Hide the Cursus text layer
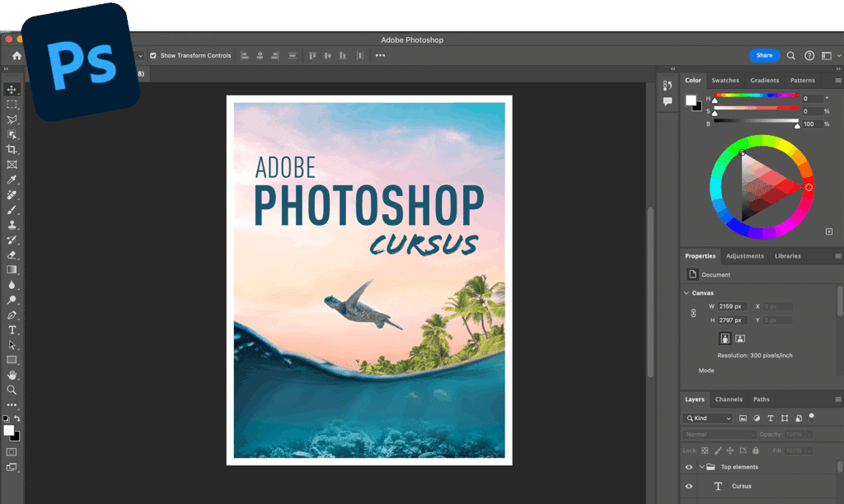This screenshot has height=504, width=844. click(x=688, y=486)
